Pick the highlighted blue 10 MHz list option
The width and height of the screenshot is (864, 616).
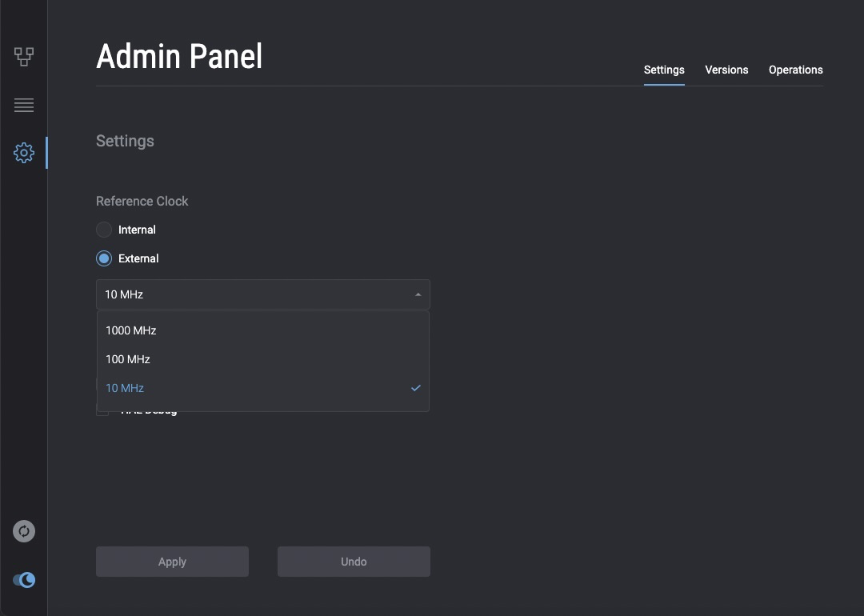tap(125, 388)
